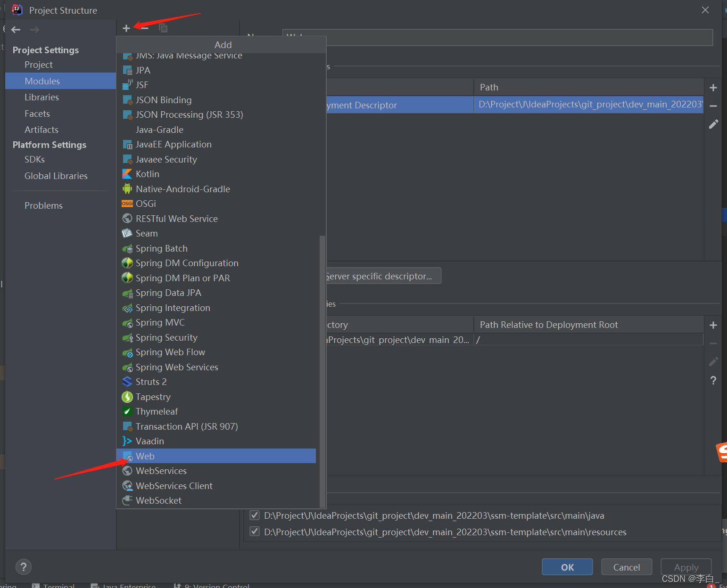The image size is (727, 588).
Task: Click the Kotlin icon in Add list
Action: pyautogui.click(x=127, y=174)
